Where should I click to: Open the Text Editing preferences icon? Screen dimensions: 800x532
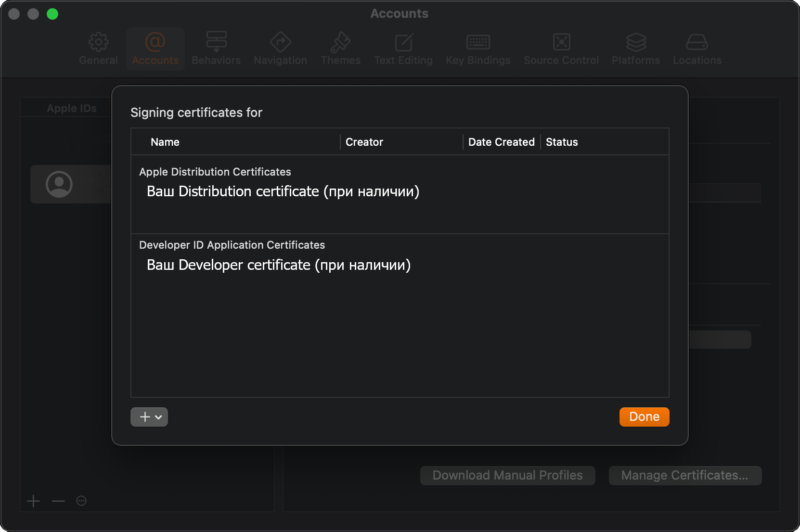tap(403, 42)
